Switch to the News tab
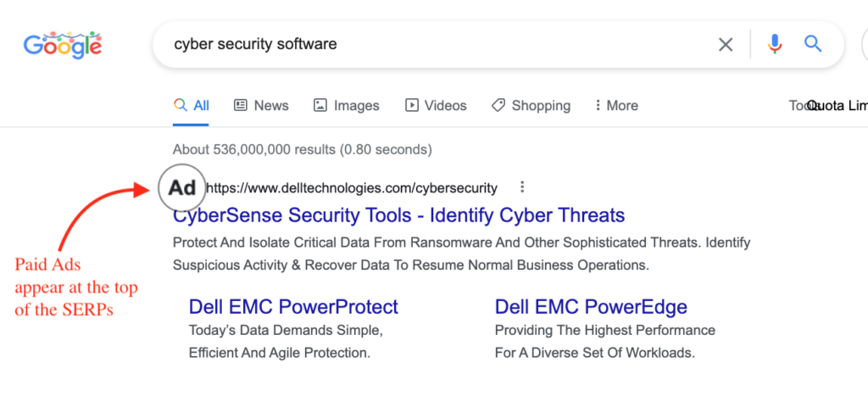 click(261, 105)
